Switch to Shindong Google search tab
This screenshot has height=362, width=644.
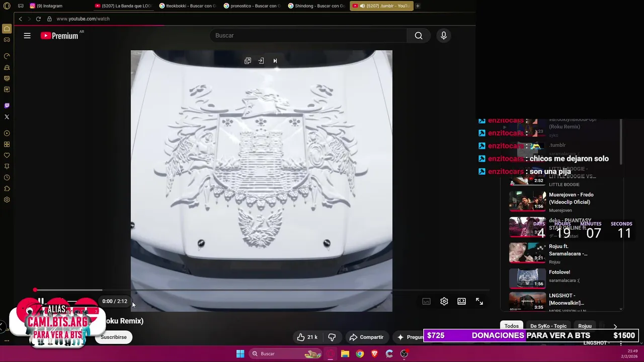coord(317,6)
